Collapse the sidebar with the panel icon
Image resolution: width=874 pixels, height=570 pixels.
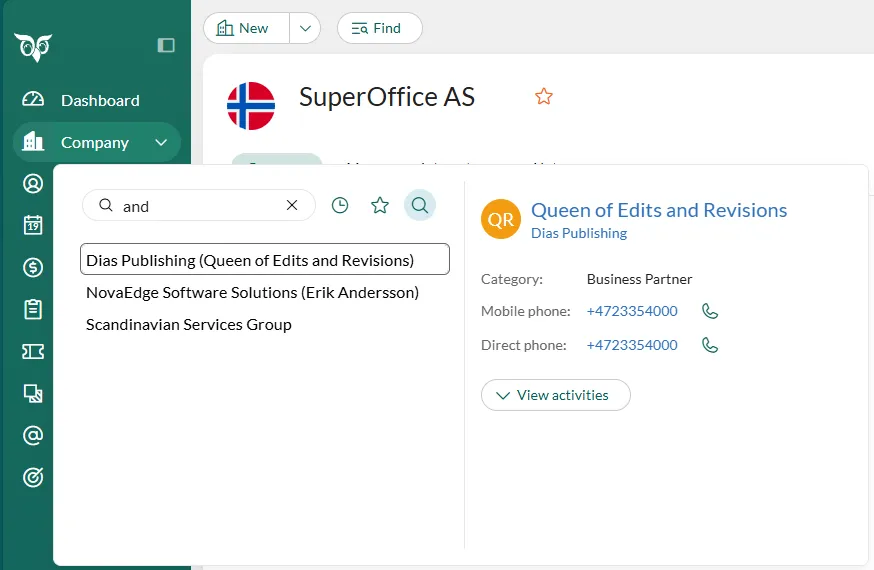pos(166,45)
